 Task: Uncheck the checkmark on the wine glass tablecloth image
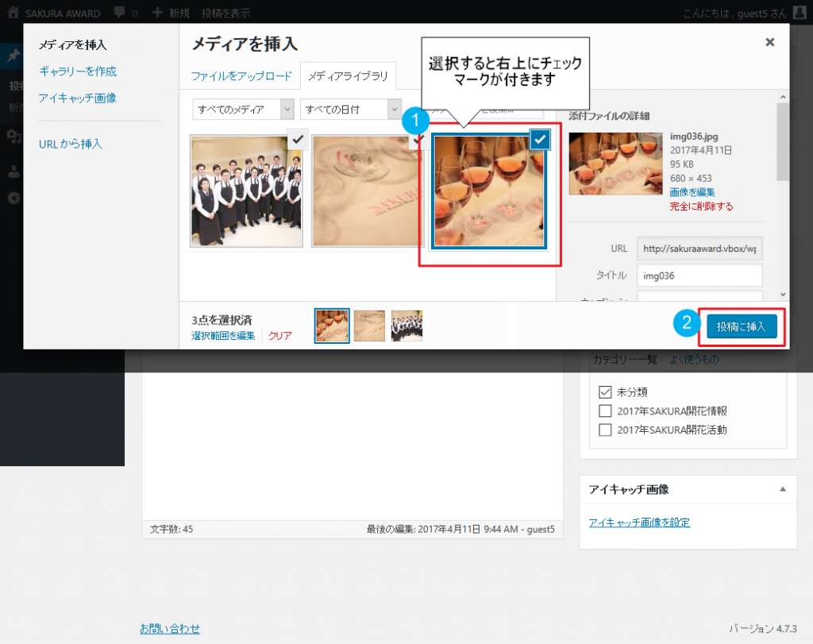(418, 140)
